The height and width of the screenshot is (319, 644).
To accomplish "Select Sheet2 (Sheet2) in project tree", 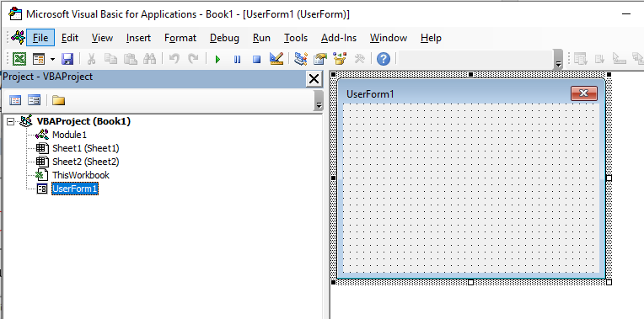I will [85, 162].
